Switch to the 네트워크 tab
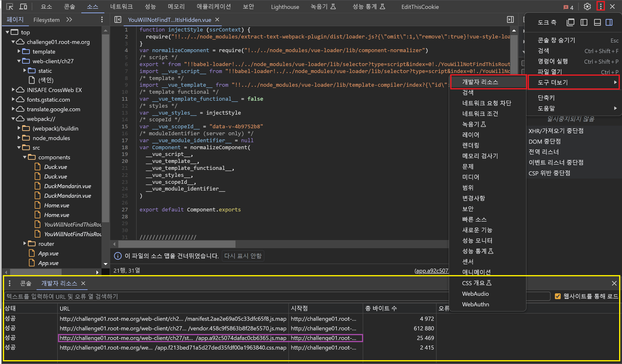622x364 pixels. pyautogui.click(x=121, y=7)
